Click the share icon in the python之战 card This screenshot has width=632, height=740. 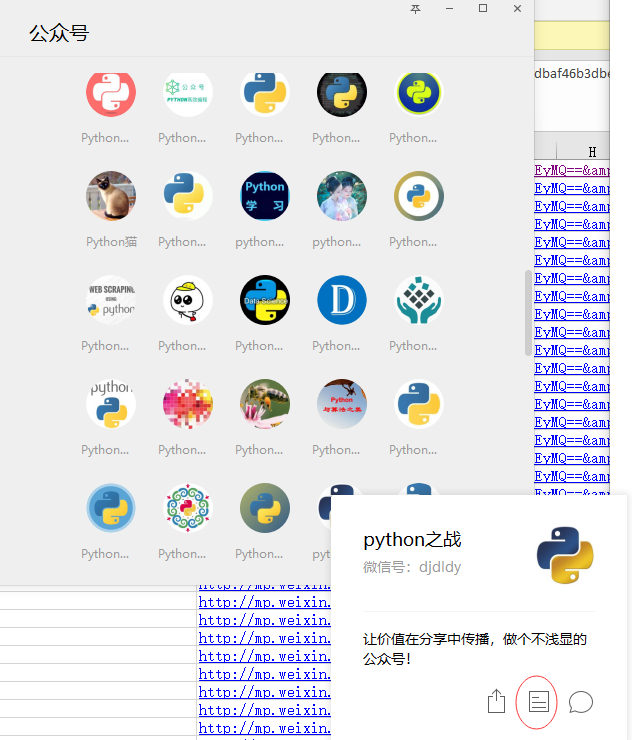(496, 701)
